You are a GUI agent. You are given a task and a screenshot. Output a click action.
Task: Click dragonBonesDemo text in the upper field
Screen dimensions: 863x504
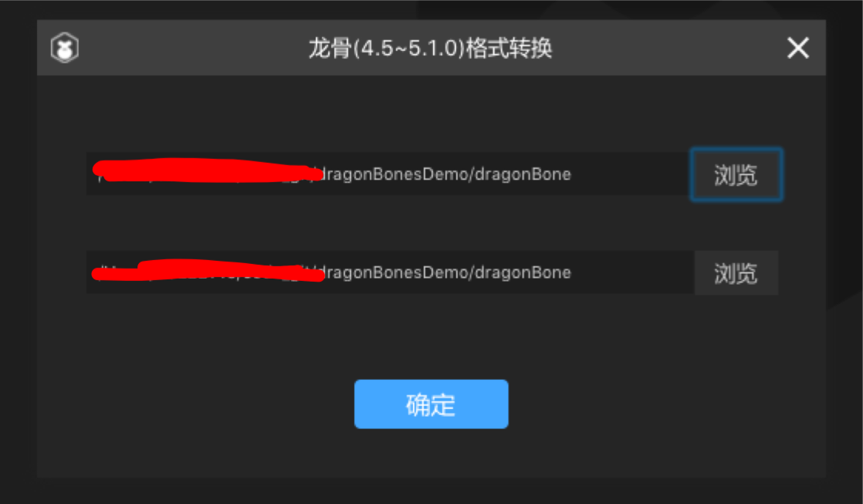click(x=393, y=174)
